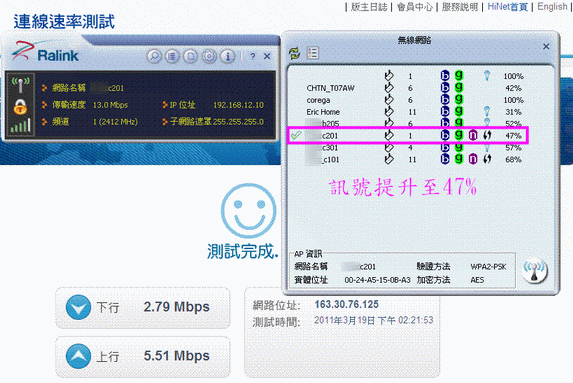This screenshot has width=573, height=383.
Task: Select the network ending in _c101
Action: [406, 159]
